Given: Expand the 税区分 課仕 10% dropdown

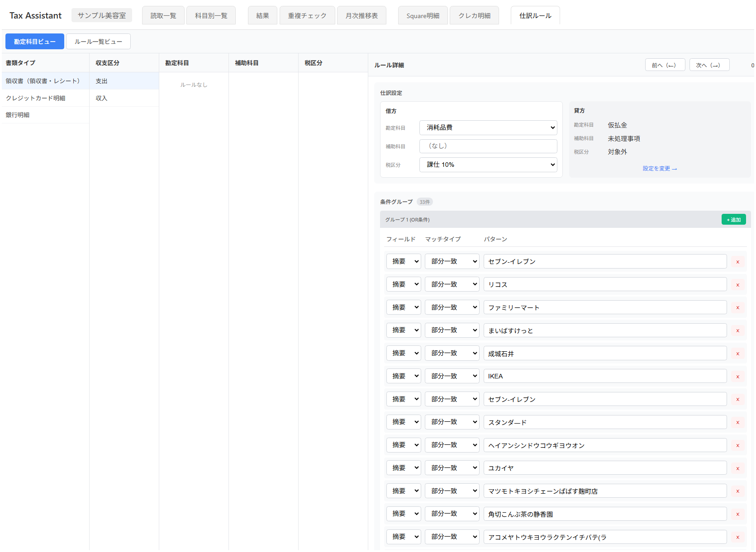Looking at the screenshot, I should coord(488,165).
